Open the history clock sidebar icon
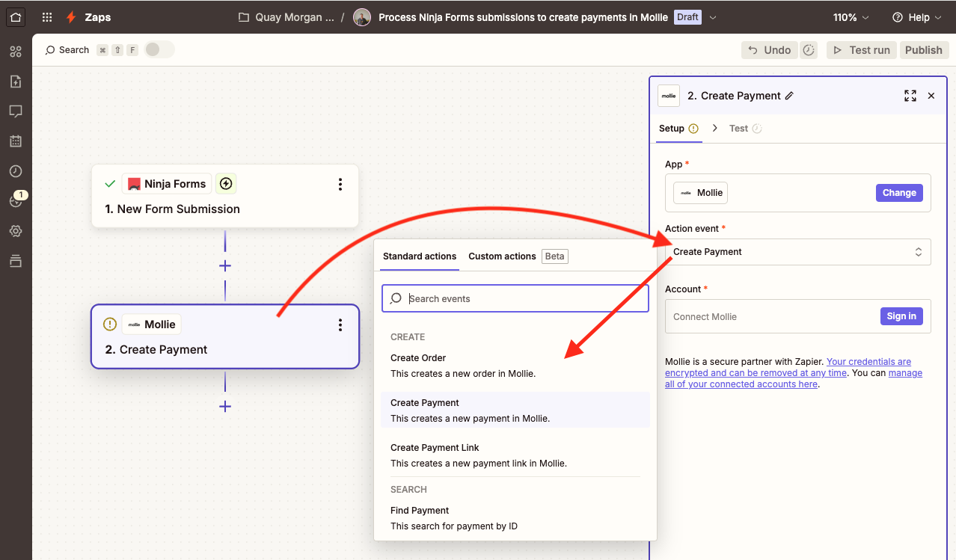The width and height of the screenshot is (956, 560). coord(16,171)
